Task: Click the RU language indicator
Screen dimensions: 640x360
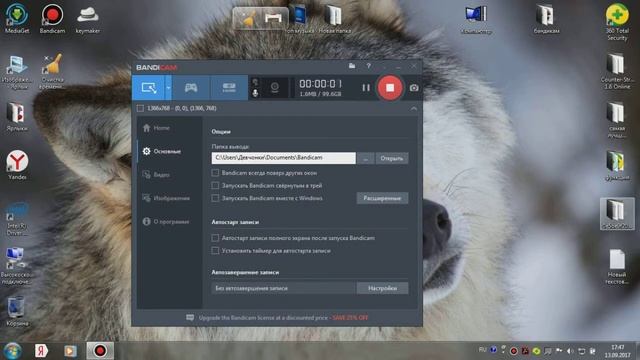Action: pos(482,350)
